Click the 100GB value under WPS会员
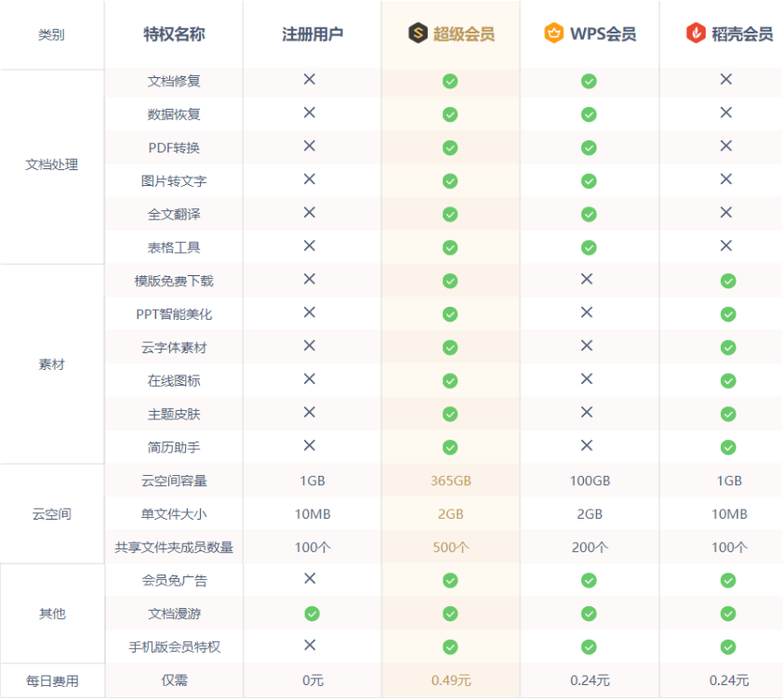The width and height of the screenshot is (783, 700). tap(590, 481)
